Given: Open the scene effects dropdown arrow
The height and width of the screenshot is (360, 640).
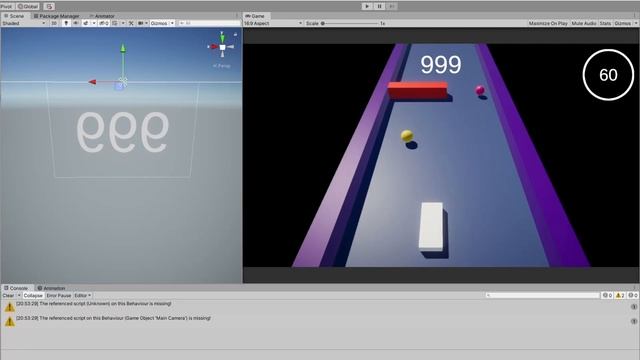Looking at the screenshot, I should [x=94, y=23].
